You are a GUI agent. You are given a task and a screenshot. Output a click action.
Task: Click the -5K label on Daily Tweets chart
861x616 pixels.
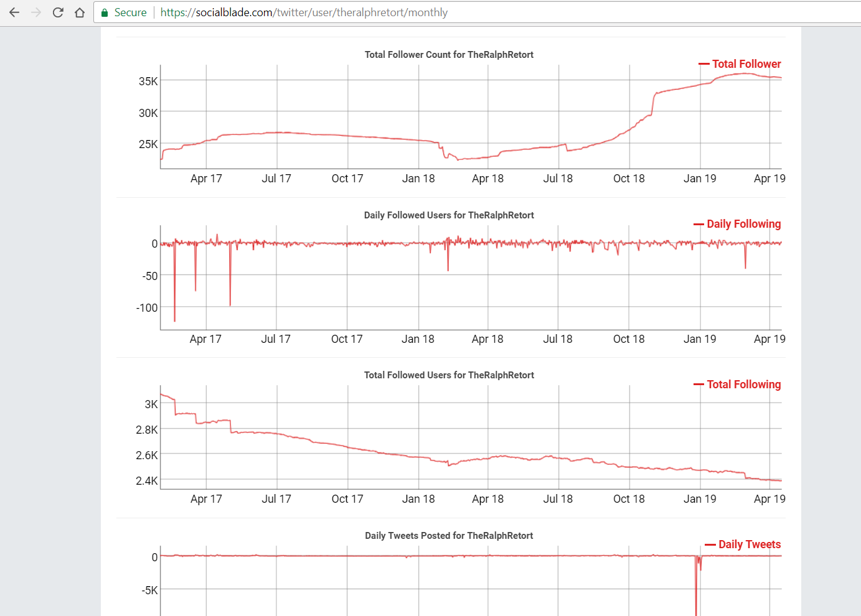[x=149, y=590]
